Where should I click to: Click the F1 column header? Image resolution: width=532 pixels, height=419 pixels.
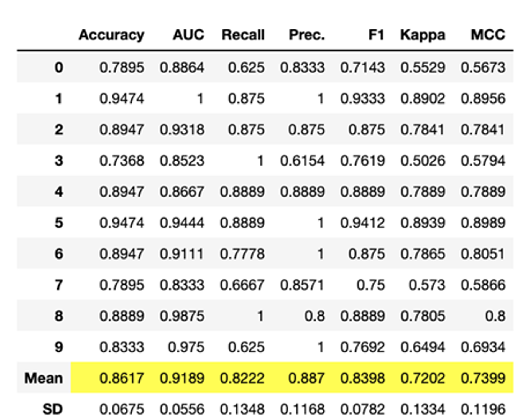pos(376,35)
